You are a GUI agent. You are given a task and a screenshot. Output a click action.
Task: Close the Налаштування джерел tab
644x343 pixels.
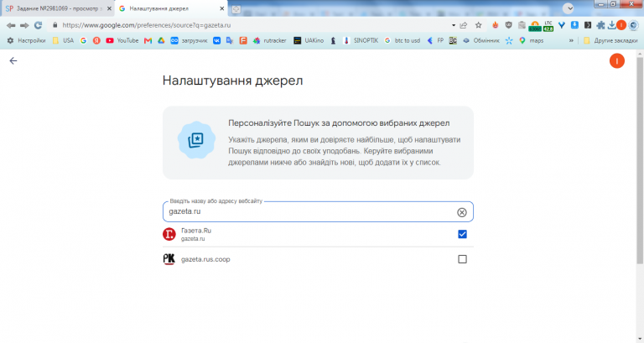(x=221, y=8)
